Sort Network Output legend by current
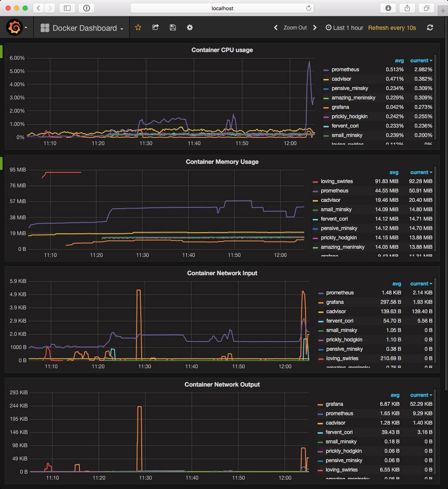This screenshot has height=489, width=448. coord(421,395)
